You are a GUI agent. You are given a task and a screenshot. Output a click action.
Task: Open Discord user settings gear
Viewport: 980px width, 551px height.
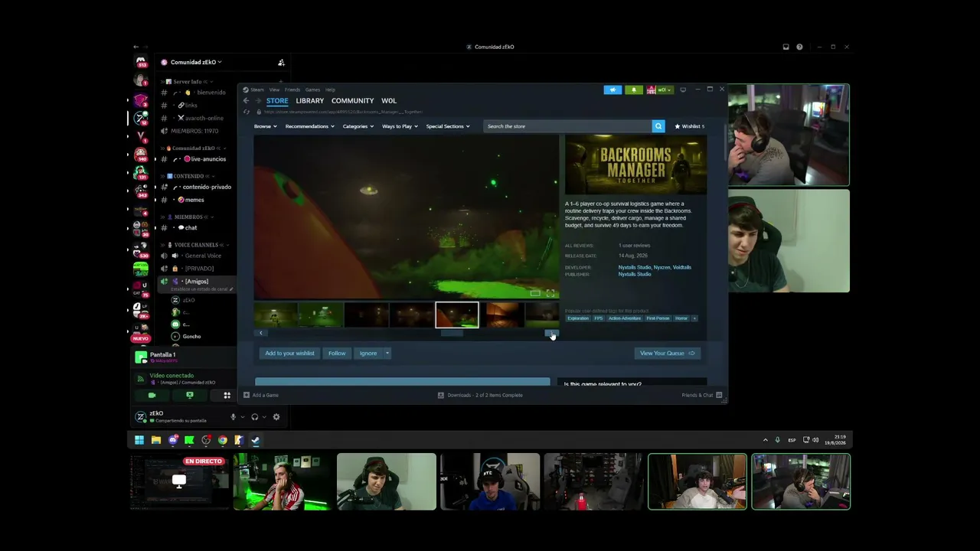click(276, 417)
